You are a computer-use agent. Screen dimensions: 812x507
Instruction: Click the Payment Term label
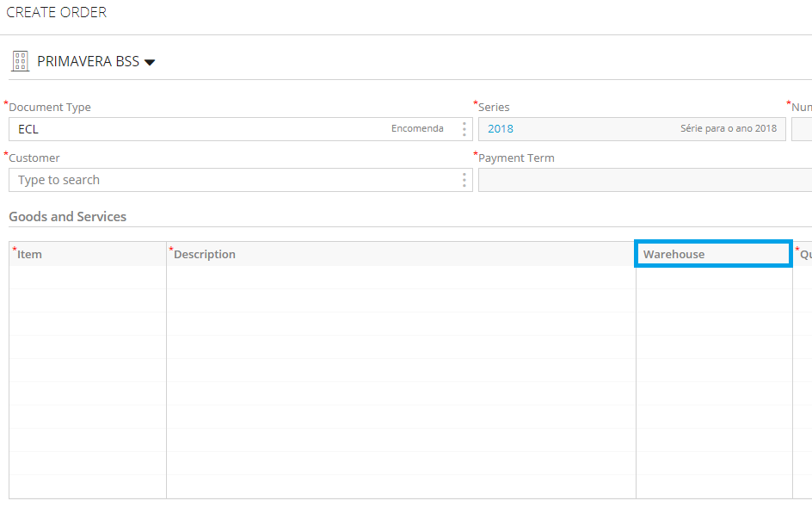pos(516,158)
